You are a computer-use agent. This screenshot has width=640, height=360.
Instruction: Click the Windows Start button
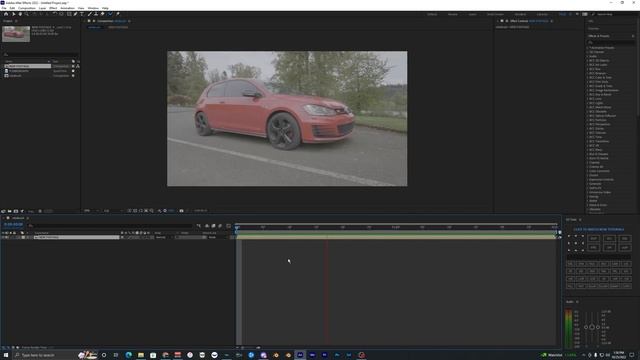point(6,355)
